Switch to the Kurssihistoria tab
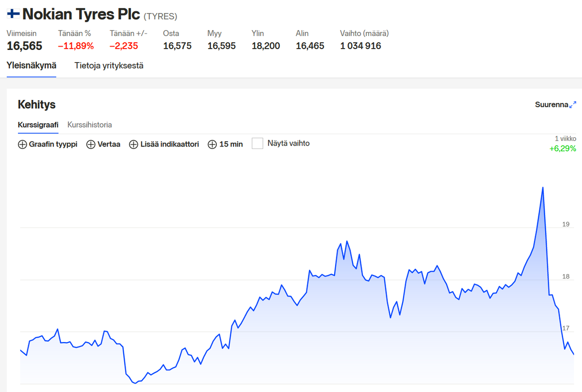The height and width of the screenshot is (392, 582). coord(90,125)
